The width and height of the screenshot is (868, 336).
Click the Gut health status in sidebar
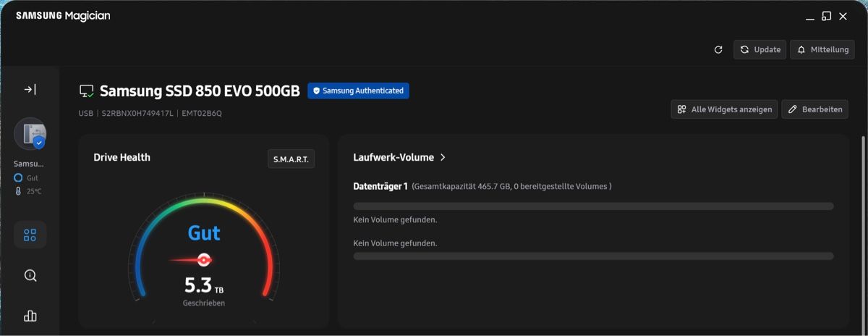click(x=33, y=177)
